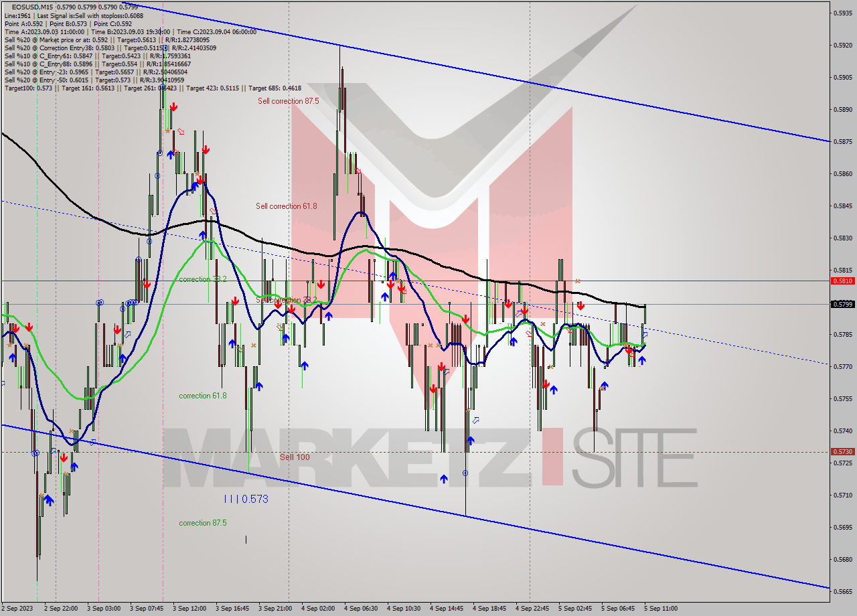Select the '2 Sep 2023' time label
The width and height of the screenshot is (857, 616).
[x=19, y=609]
